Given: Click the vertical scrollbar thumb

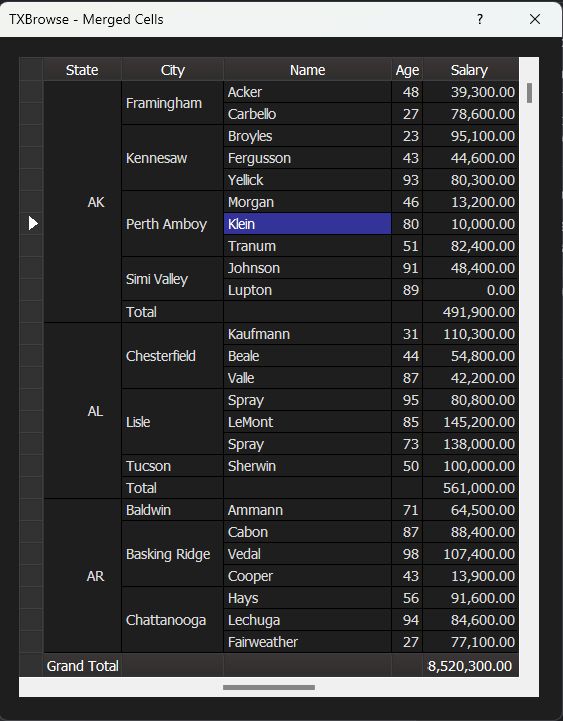Looking at the screenshot, I should [x=529, y=93].
